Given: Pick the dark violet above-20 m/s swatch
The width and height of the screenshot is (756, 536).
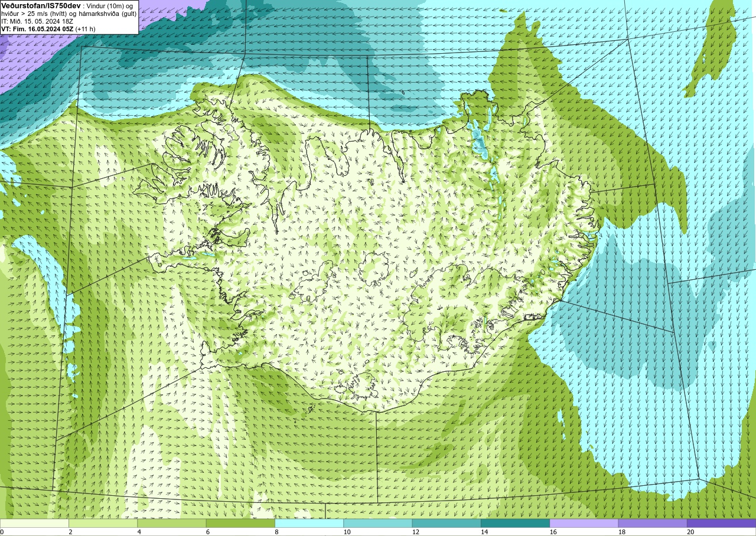Looking at the screenshot, I should pyautogui.click(x=722, y=523).
